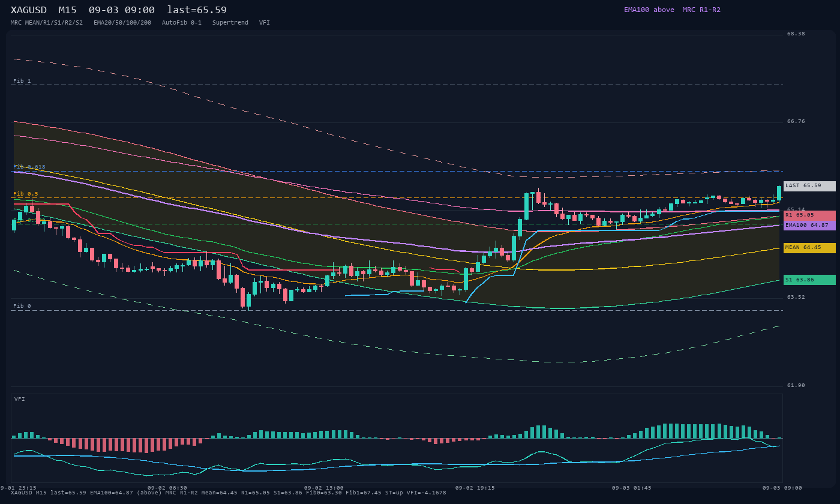Viewport: 840px width, 504px height.
Task: Click the 61.90 price axis label
Action: [x=796, y=385]
